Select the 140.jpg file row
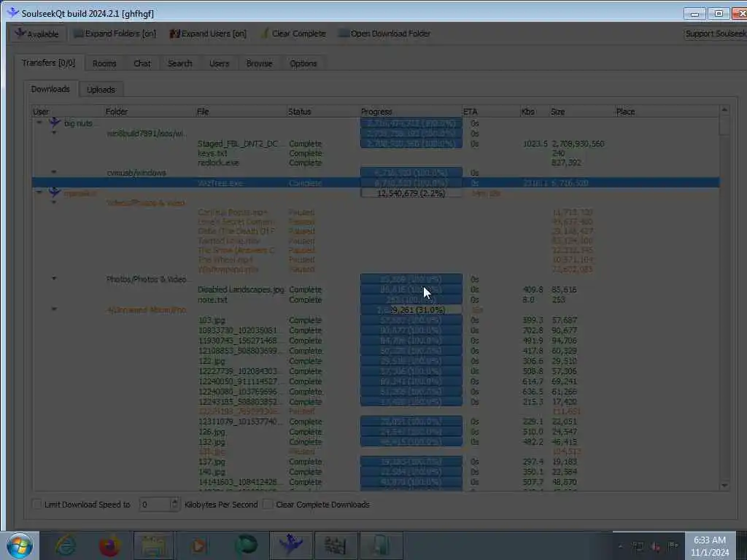Image resolution: width=747 pixels, height=560 pixels. coord(376,472)
